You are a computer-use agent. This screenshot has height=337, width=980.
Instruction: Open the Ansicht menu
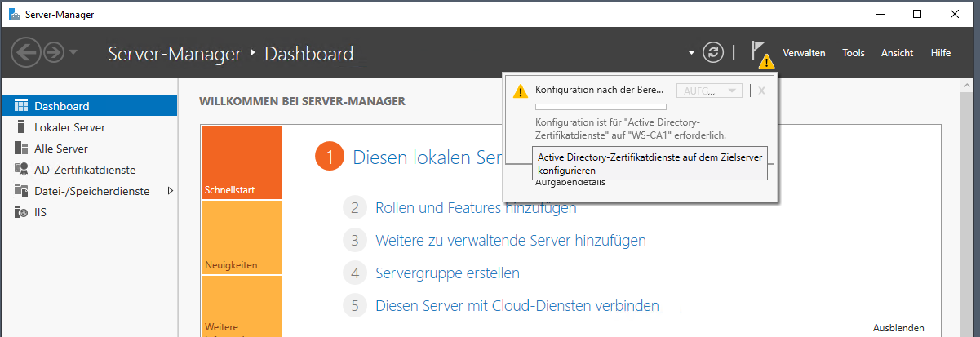[x=897, y=53]
